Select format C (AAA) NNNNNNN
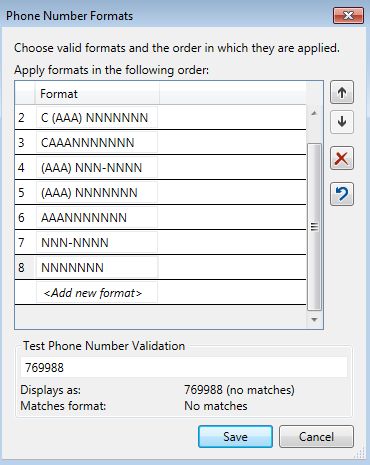This screenshot has width=370, height=465. [97, 118]
